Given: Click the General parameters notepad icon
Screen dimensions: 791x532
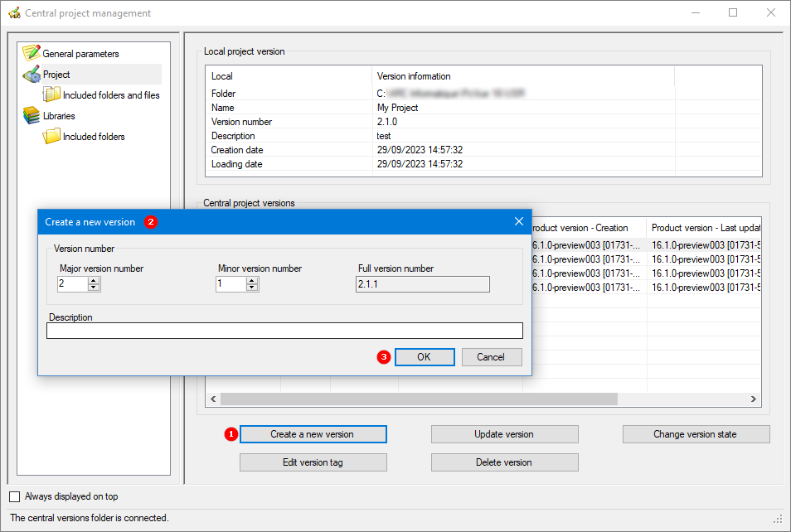Looking at the screenshot, I should 32,53.
